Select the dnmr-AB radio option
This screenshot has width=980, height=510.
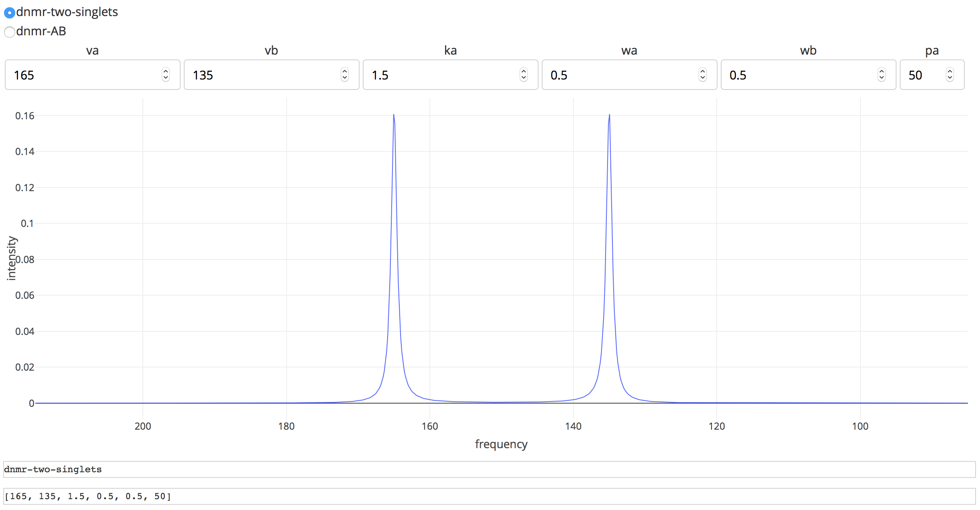pyautogui.click(x=10, y=32)
